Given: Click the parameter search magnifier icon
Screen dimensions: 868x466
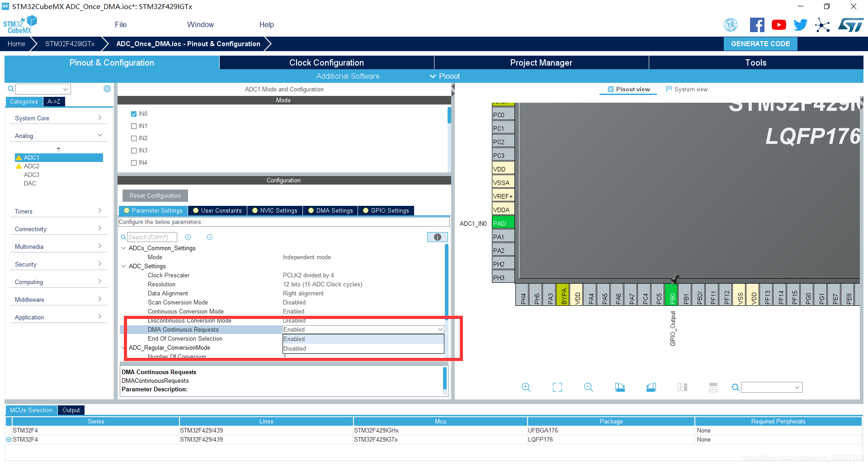Looking at the screenshot, I should coord(123,237).
